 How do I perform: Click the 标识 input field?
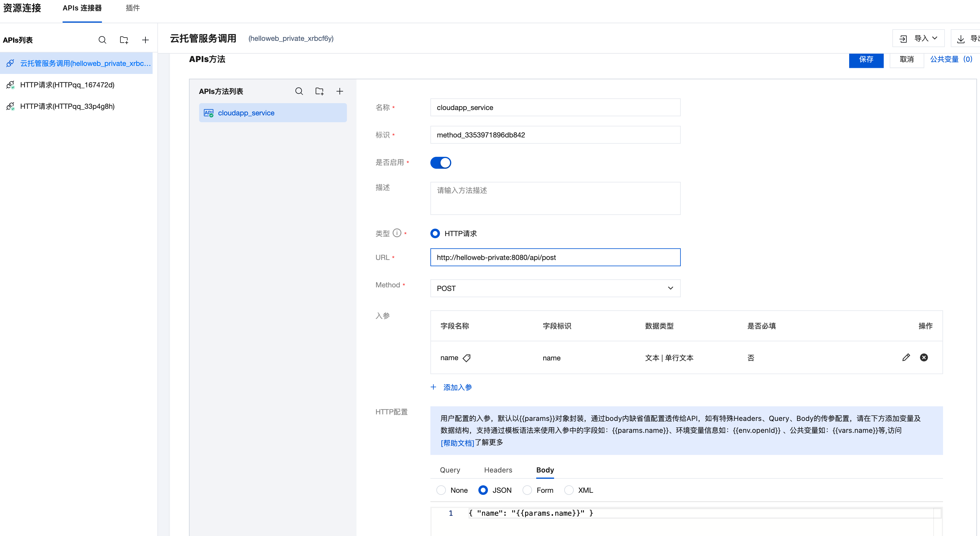[555, 135]
